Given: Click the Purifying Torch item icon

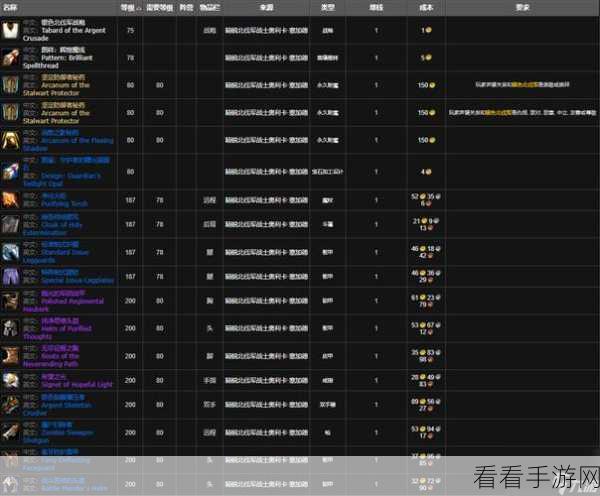Looking at the screenshot, I should click(10, 200).
